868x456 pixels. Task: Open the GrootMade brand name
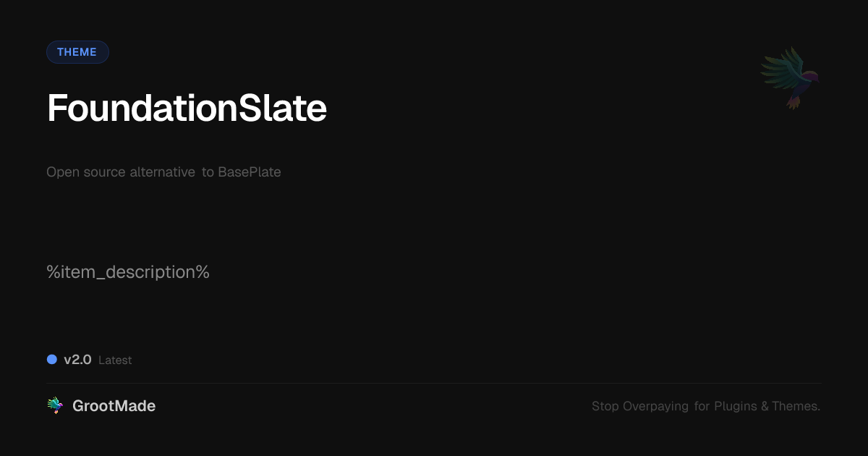114,406
